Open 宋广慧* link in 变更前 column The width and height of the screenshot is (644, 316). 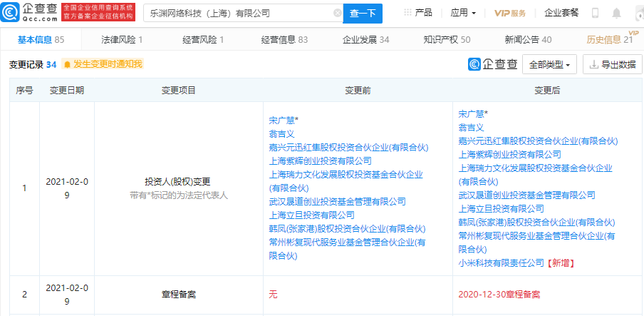click(284, 120)
